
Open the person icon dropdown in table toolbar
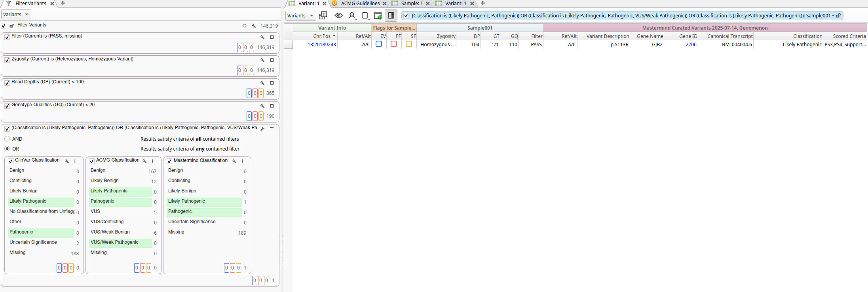pos(352,15)
